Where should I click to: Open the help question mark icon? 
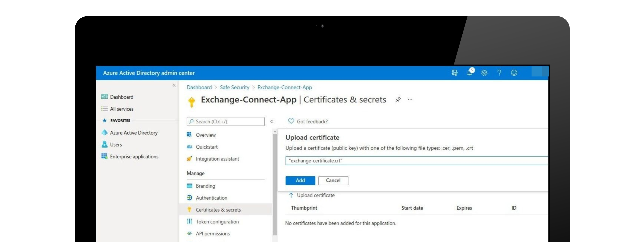click(499, 73)
